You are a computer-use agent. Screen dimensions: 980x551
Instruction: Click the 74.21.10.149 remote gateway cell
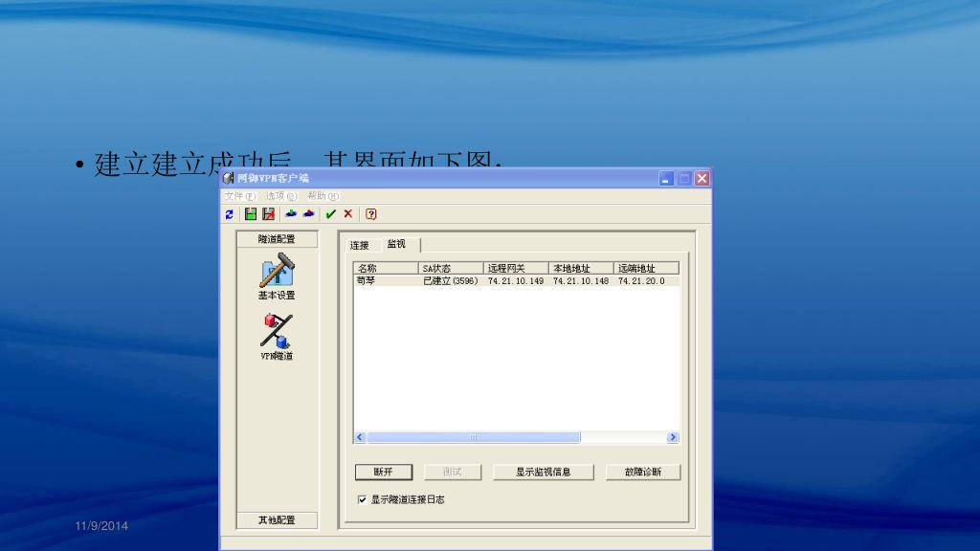point(516,281)
